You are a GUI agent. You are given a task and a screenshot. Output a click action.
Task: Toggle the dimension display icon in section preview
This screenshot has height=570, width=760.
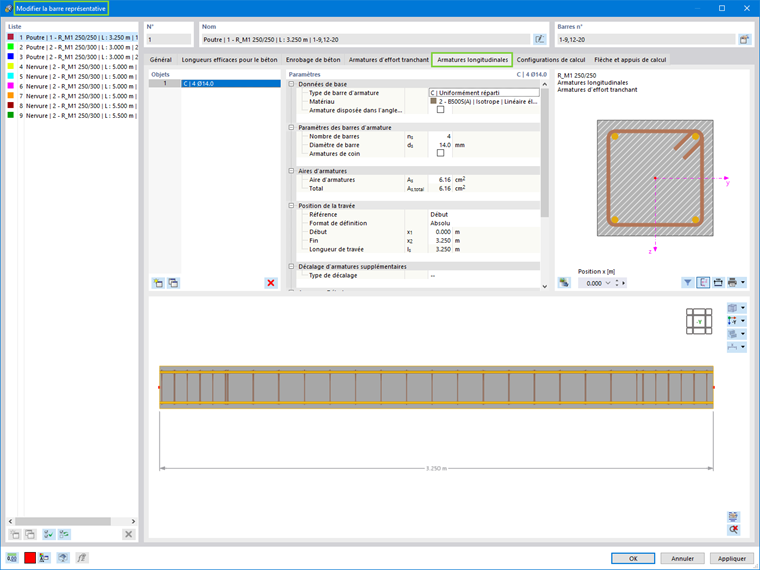[x=703, y=283]
